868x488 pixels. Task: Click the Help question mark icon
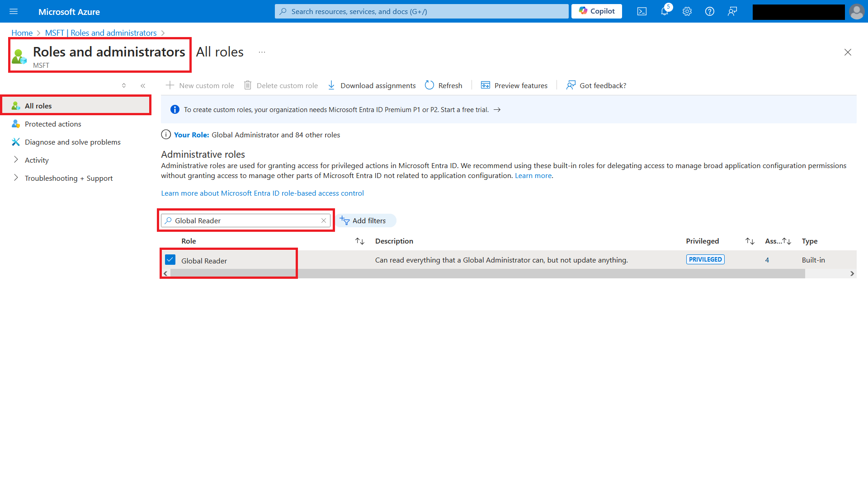pyautogui.click(x=709, y=12)
